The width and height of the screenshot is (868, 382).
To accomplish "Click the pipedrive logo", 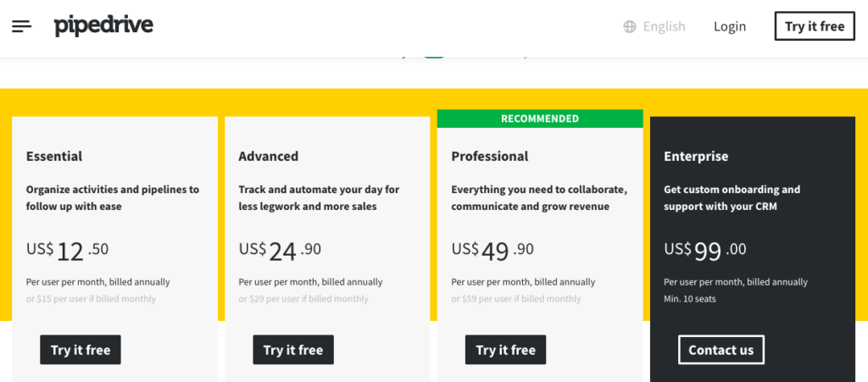I will pyautogui.click(x=103, y=26).
